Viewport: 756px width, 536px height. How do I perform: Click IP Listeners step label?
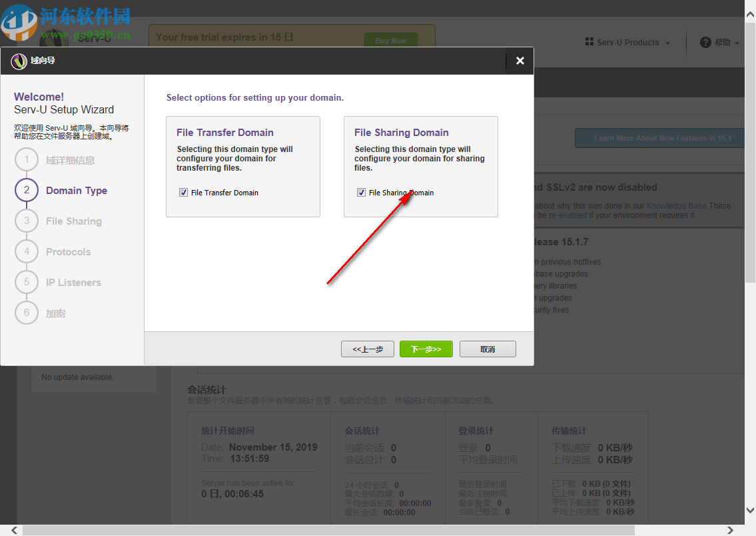73,283
